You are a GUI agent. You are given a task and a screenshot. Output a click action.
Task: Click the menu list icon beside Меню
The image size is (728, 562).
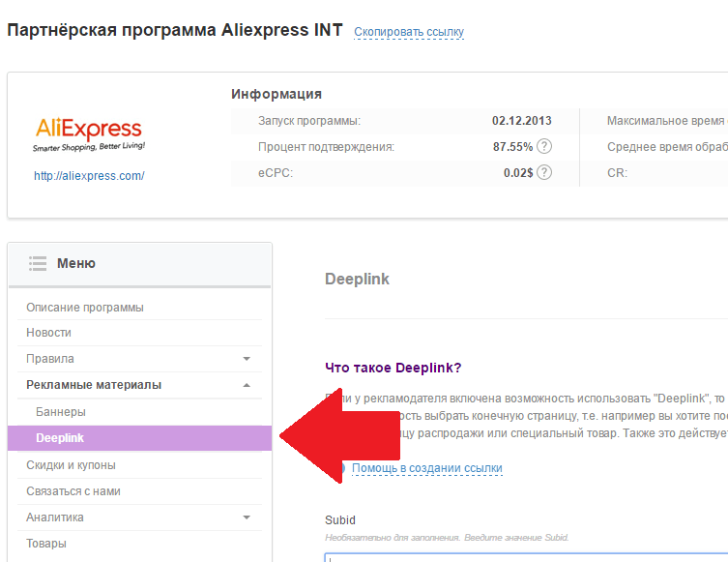click(38, 263)
